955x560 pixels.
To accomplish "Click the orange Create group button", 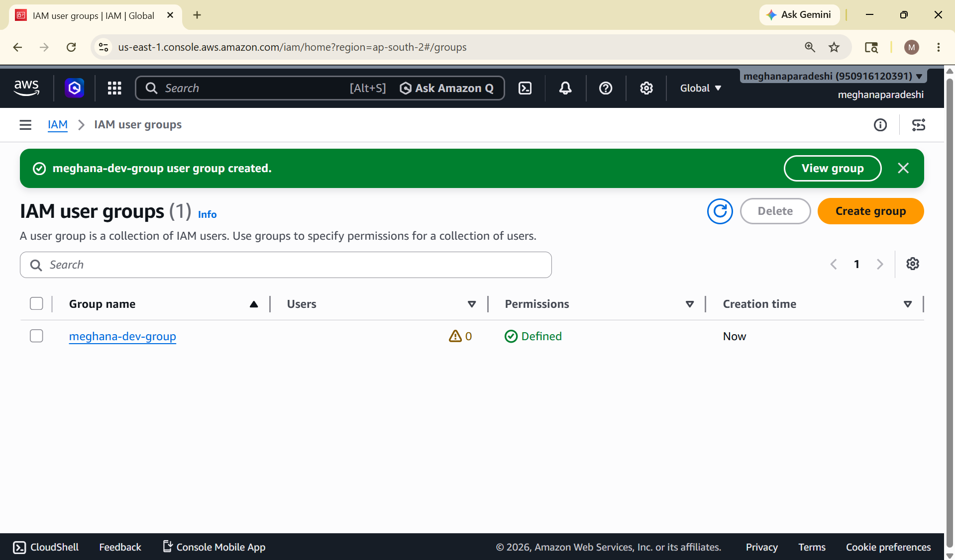I will pos(871,211).
